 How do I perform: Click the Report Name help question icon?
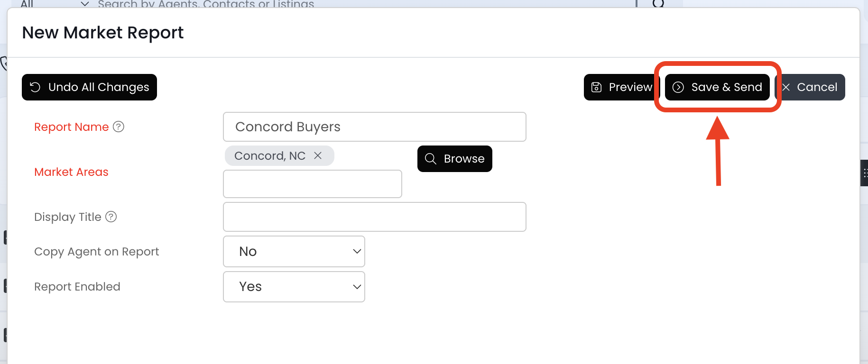point(119,127)
